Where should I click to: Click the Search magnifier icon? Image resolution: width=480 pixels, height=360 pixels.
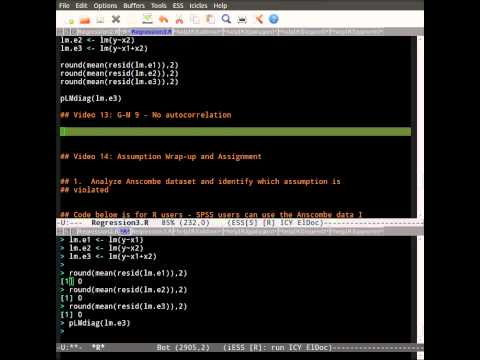click(226, 19)
